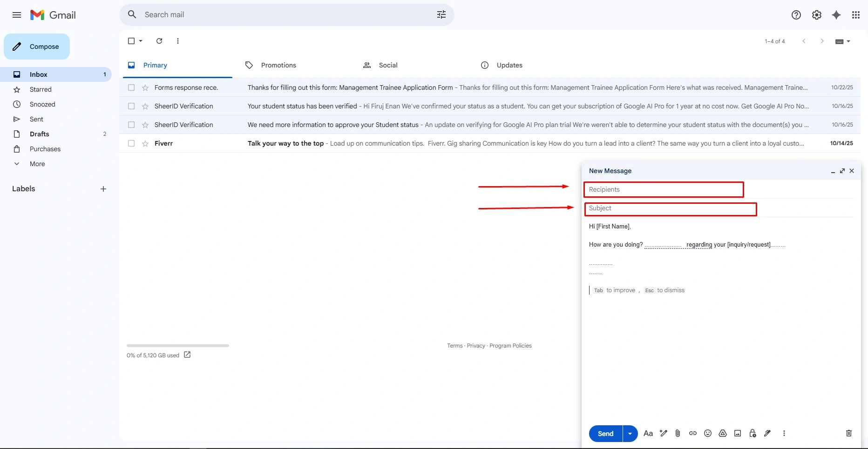
Task: Star the Your student status verified email
Action: (x=145, y=106)
